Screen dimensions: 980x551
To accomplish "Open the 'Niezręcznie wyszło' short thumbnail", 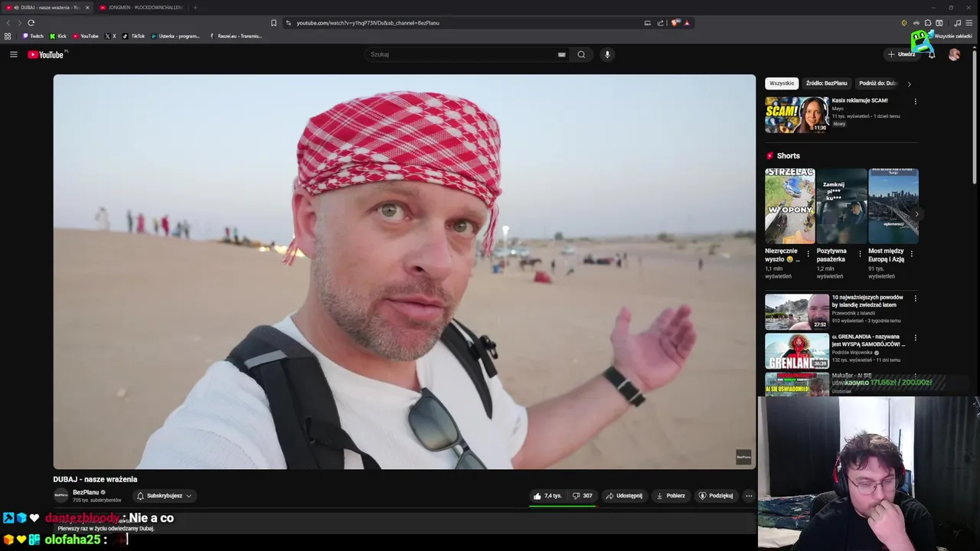I will coord(790,206).
